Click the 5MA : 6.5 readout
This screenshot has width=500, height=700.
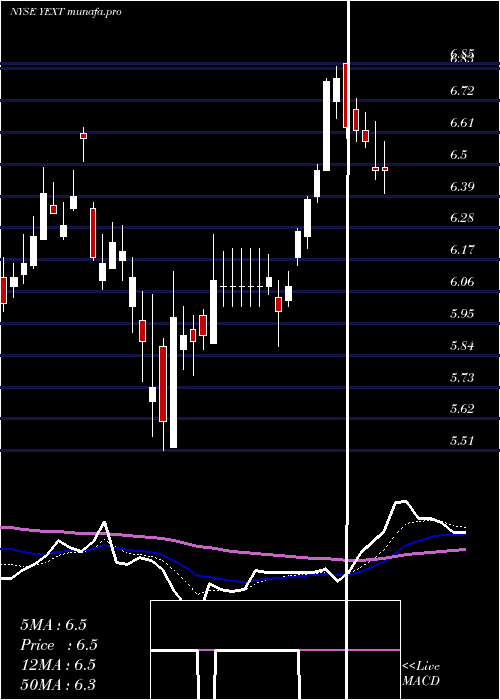(x=54, y=625)
